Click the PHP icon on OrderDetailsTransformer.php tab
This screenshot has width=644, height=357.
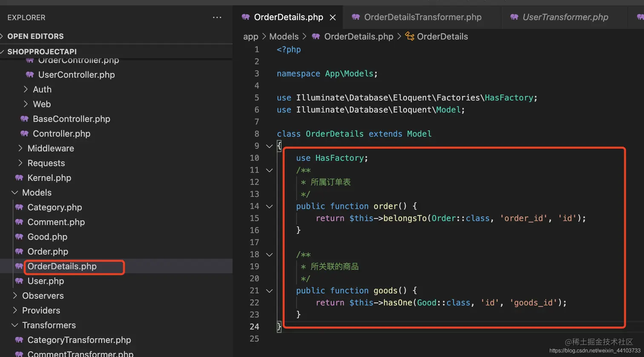click(x=356, y=17)
